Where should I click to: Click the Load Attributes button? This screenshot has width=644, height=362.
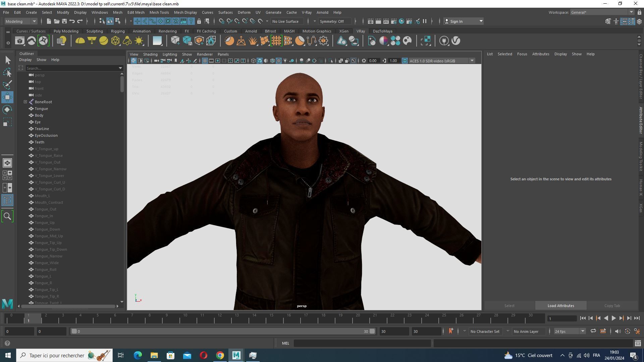point(560,306)
